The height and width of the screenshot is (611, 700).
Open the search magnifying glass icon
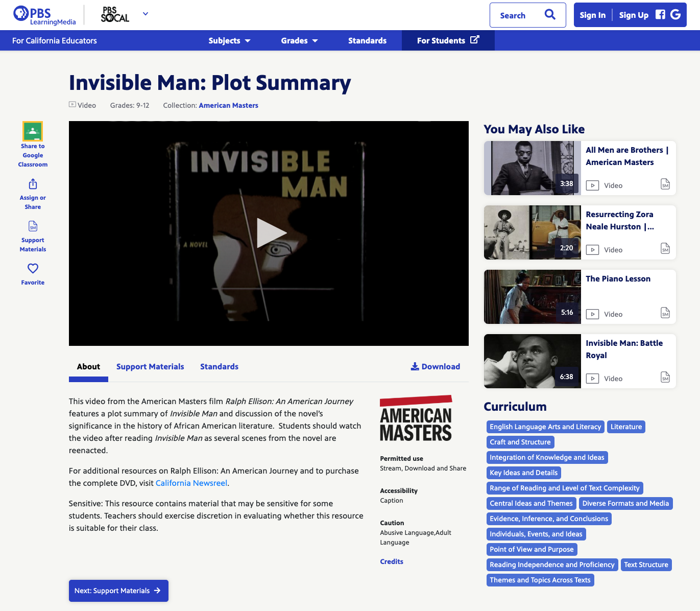click(550, 15)
